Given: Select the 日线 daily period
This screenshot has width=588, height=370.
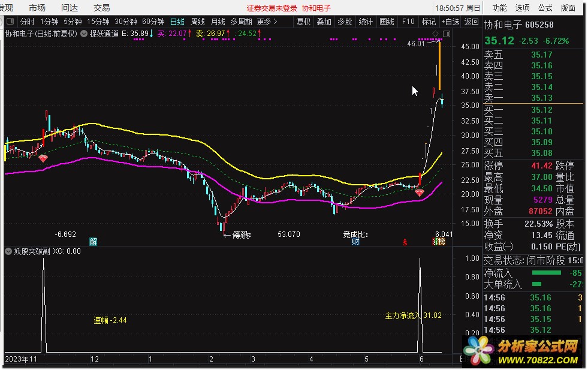Looking at the screenshot, I should point(177,22).
